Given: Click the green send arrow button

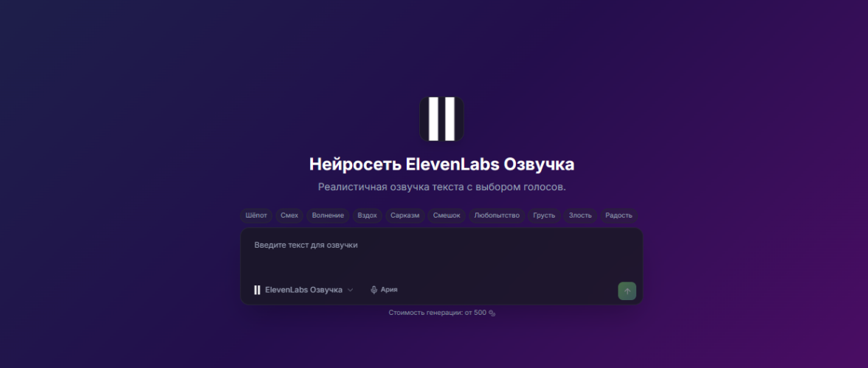Looking at the screenshot, I should [627, 291].
